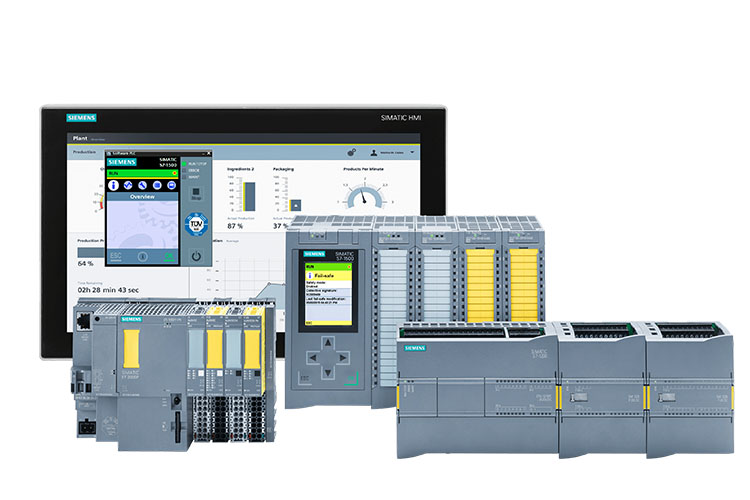Click the round info icon between ESC and OK
This screenshot has height=500, width=750.
coord(143,256)
